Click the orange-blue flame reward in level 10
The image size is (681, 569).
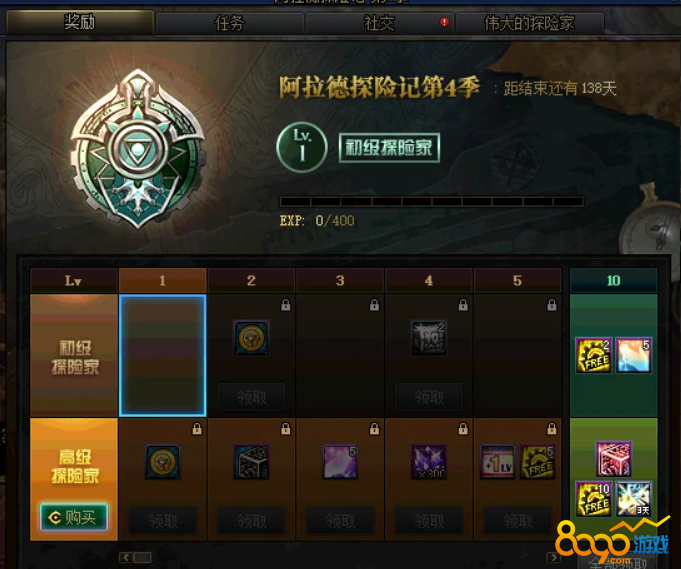(634, 355)
